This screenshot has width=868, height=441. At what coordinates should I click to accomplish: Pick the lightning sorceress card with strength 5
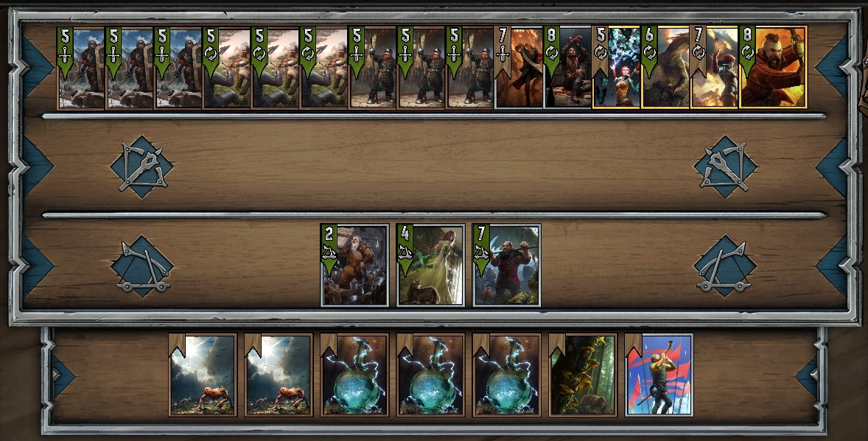click(x=617, y=66)
